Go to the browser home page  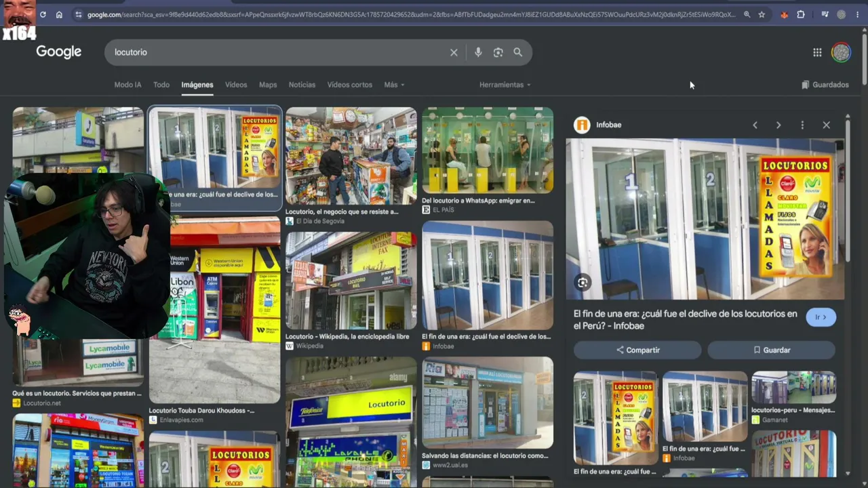pyautogui.click(x=59, y=14)
